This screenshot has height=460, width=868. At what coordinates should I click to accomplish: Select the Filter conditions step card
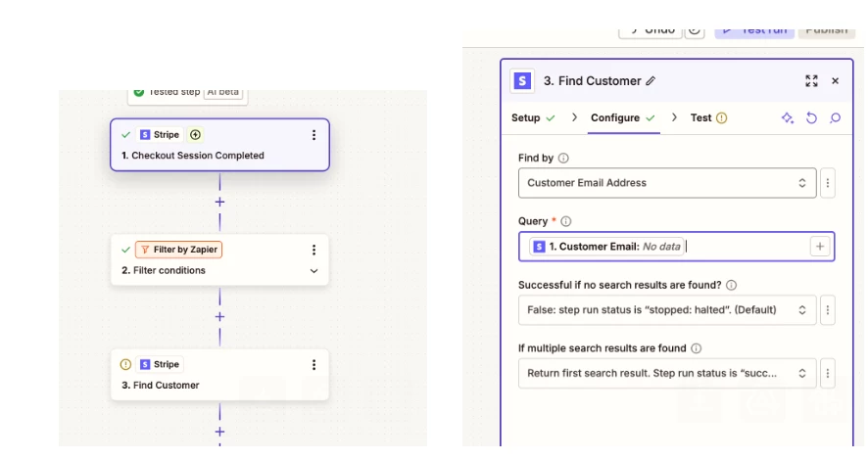click(x=219, y=260)
